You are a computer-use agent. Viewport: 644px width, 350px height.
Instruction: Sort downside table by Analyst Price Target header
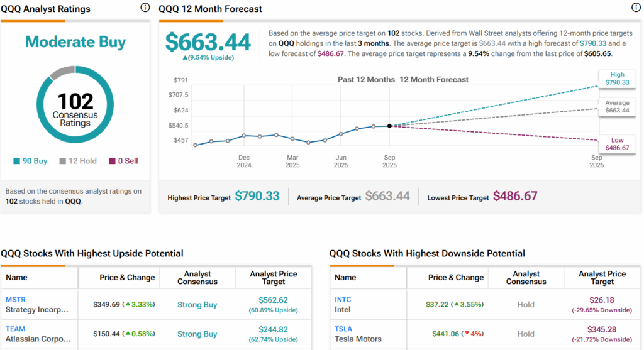(602, 278)
